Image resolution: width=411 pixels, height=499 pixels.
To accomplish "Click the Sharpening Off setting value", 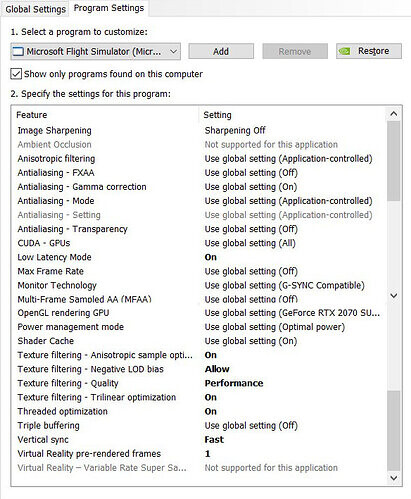I will pyautogui.click(x=235, y=130).
